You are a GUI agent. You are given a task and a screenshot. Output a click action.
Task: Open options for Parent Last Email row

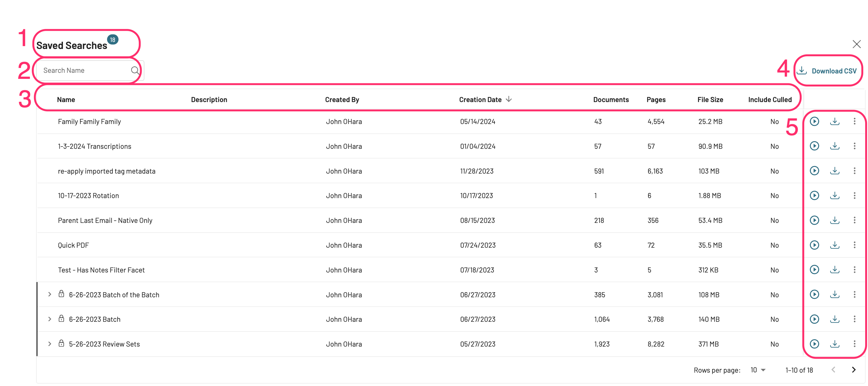tap(855, 220)
